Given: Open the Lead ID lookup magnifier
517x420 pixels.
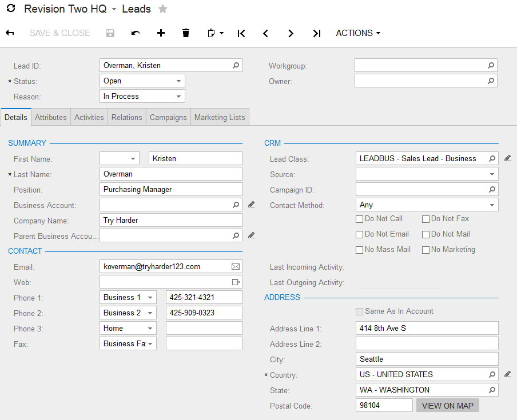Looking at the screenshot, I should (236, 65).
